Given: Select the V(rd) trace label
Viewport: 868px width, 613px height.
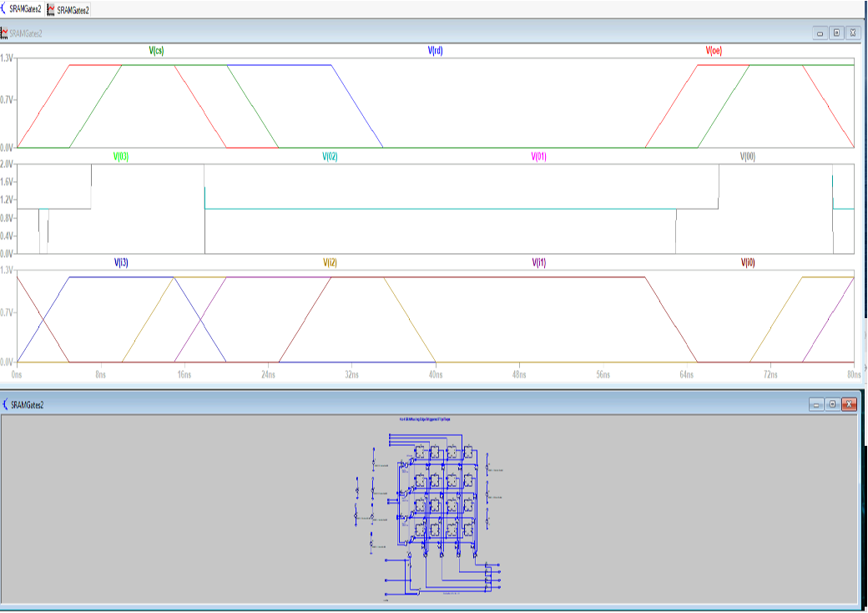Looking at the screenshot, I should tap(435, 50).
